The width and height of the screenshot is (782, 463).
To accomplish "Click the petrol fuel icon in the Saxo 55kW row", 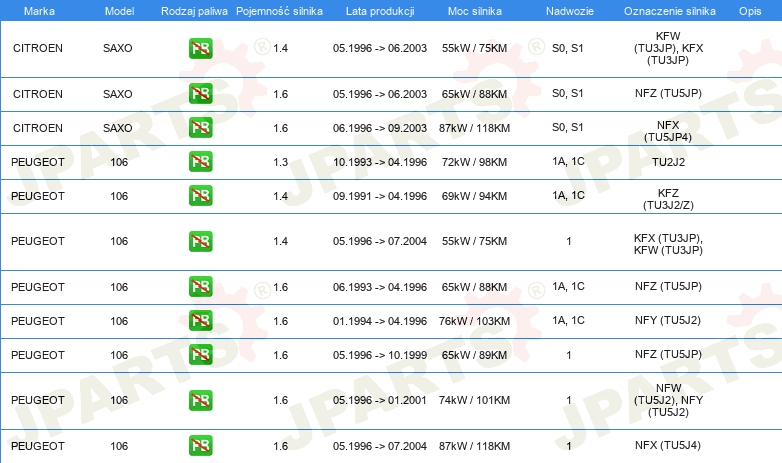I will pos(200,48).
